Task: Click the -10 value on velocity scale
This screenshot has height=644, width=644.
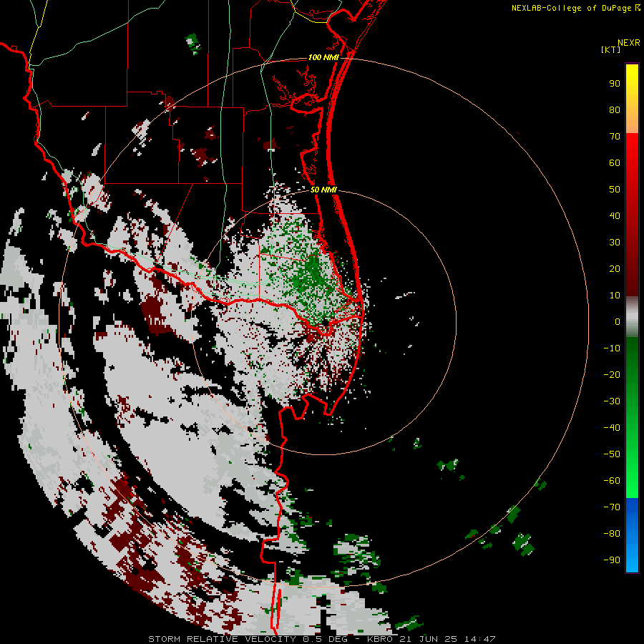Action: [612, 348]
